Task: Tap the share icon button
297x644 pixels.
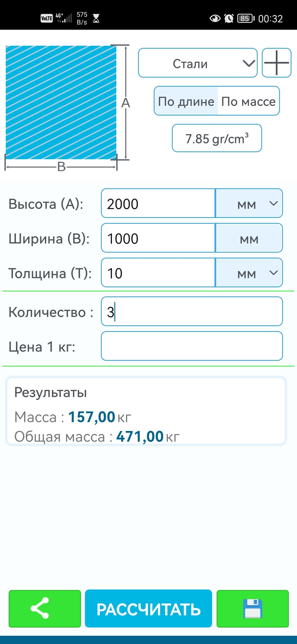Action: pyautogui.click(x=45, y=608)
